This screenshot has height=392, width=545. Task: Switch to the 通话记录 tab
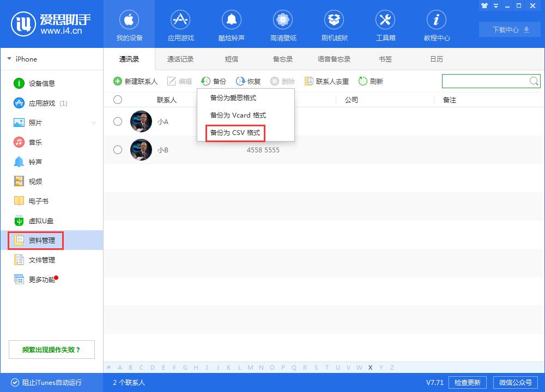(180, 59)
